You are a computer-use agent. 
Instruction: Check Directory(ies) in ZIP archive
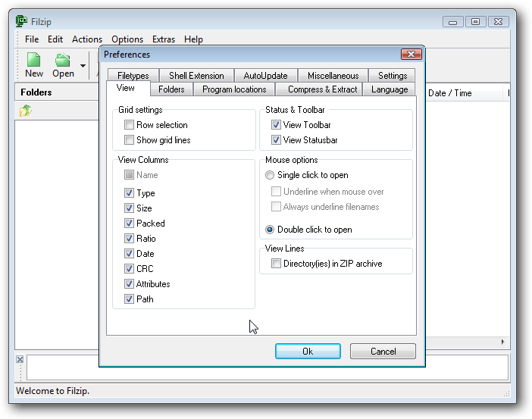click(276, 263)
